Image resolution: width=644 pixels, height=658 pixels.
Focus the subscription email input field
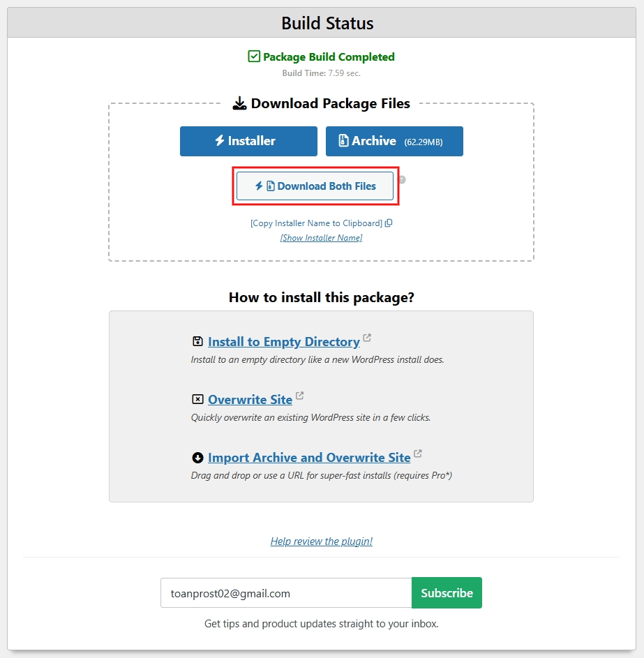[286, 593]
